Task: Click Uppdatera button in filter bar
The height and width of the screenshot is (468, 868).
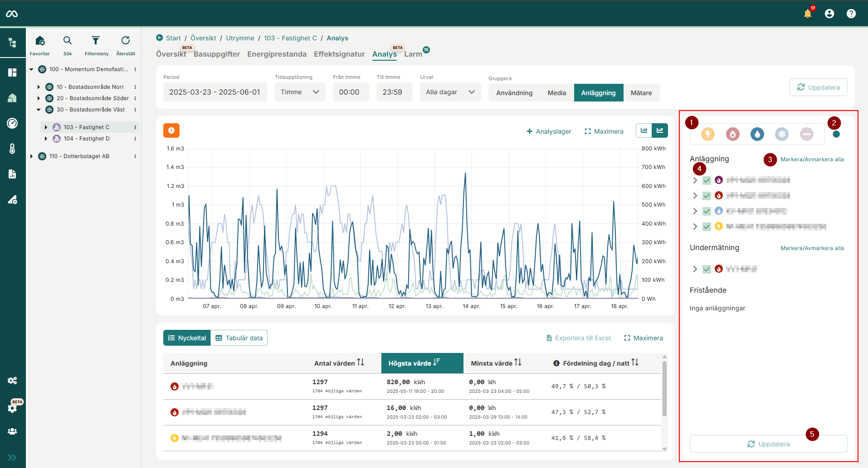Action: point(819,87)
